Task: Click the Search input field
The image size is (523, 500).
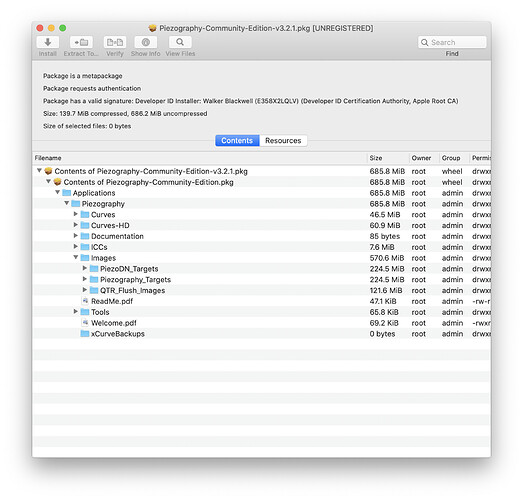Action: 452,42
